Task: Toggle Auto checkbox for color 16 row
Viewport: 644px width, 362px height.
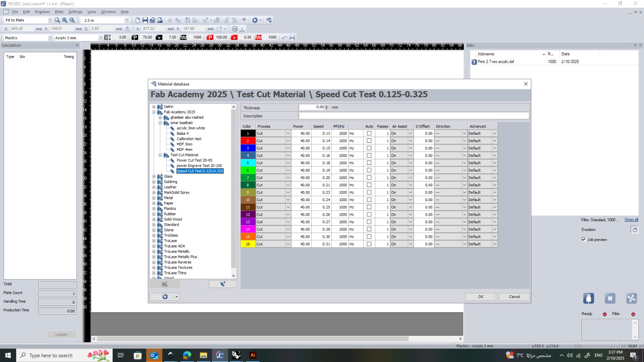Action: pos(369,244)
